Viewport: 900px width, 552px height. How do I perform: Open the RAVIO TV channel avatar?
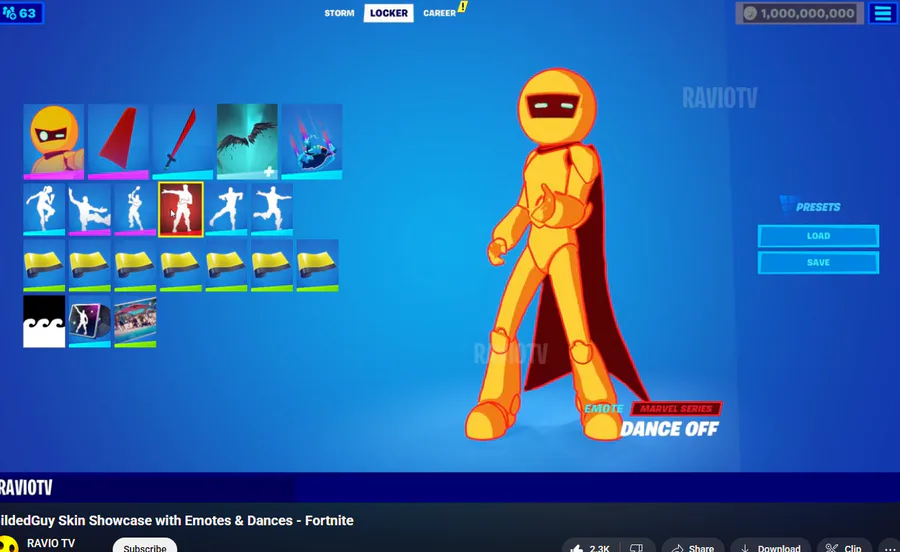(8, 545)
